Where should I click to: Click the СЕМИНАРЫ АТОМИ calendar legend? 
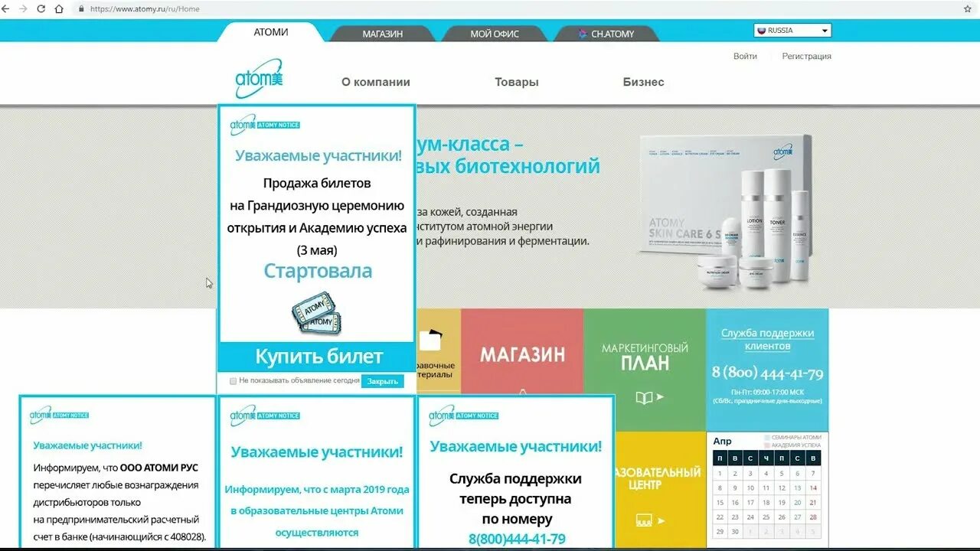(792, 438)
